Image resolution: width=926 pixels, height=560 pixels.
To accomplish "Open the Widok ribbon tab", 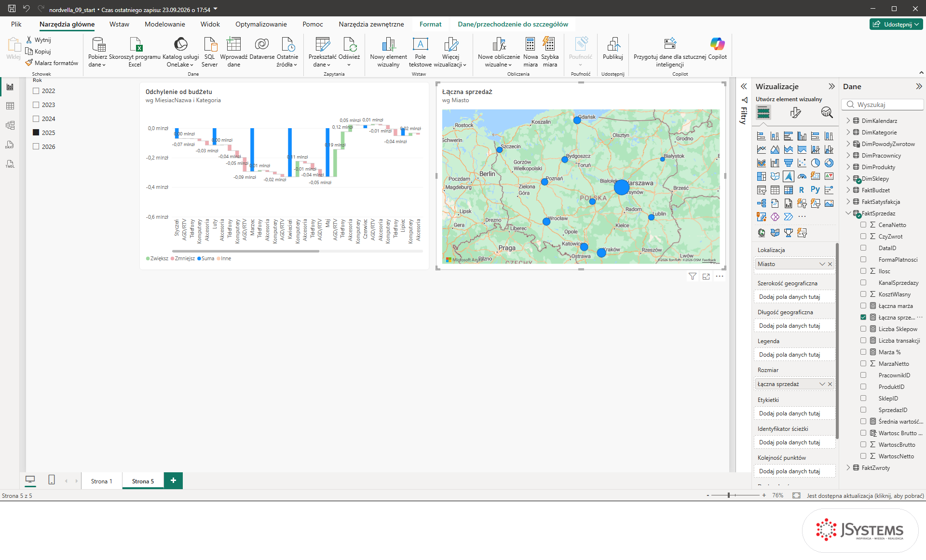I will point(210,24).
